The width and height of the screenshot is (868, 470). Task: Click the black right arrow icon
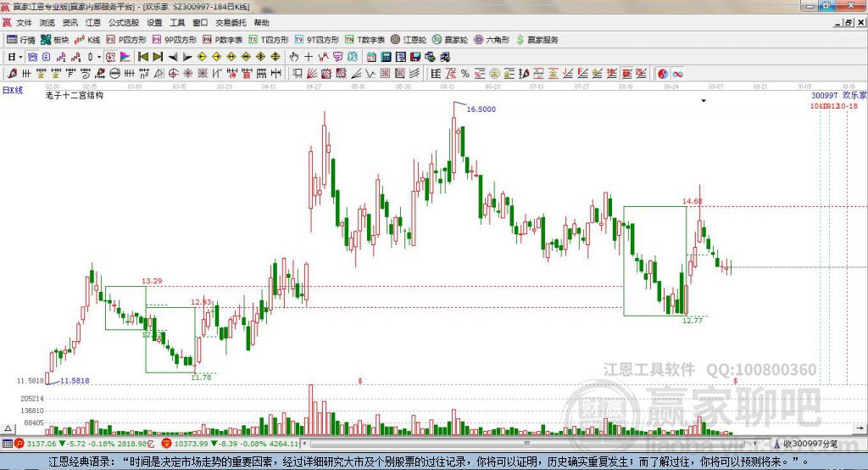187,57
